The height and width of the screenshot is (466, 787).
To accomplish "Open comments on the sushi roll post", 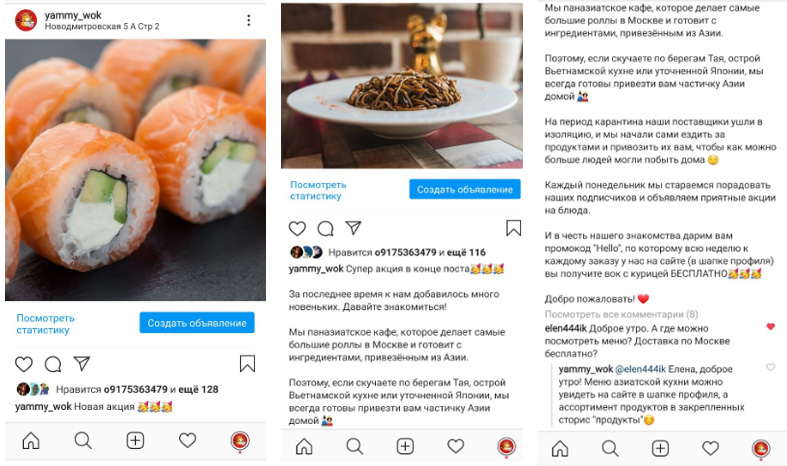I will coord(53,364).
